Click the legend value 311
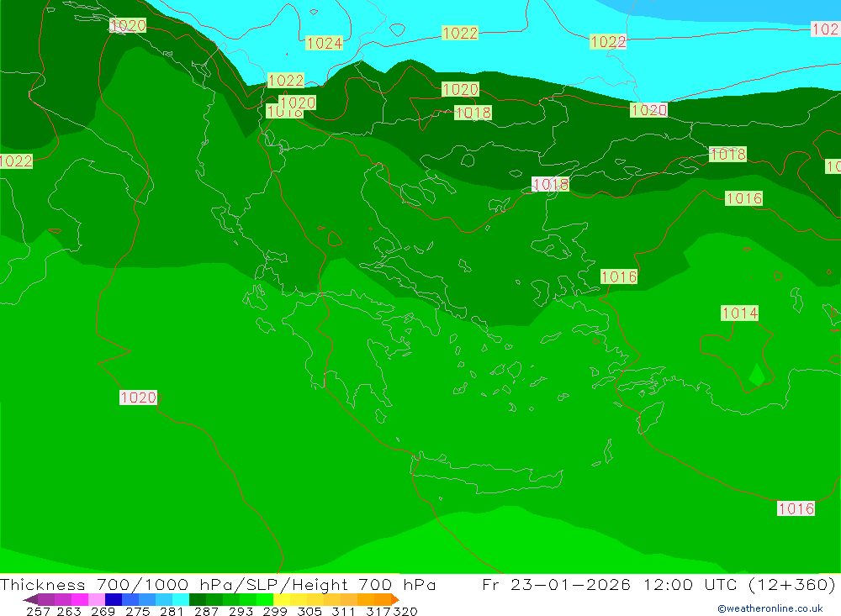841x616 pixels. click(x=343, y=611)
